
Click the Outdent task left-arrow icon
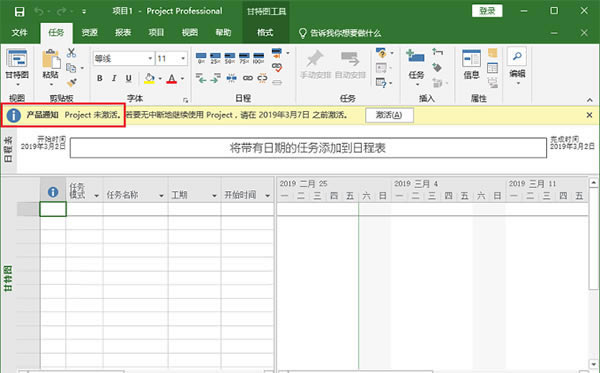point(201,78)
